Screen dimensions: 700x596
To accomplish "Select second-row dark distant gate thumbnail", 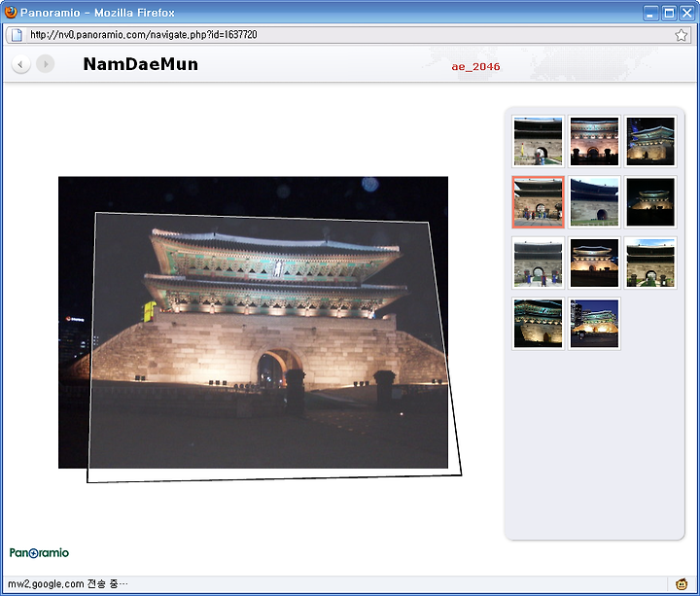I will pyautogui.click(x=650, y=202).
